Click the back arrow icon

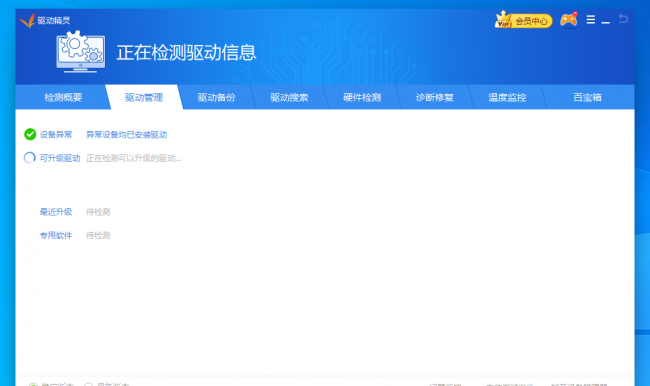pos(623,19)
